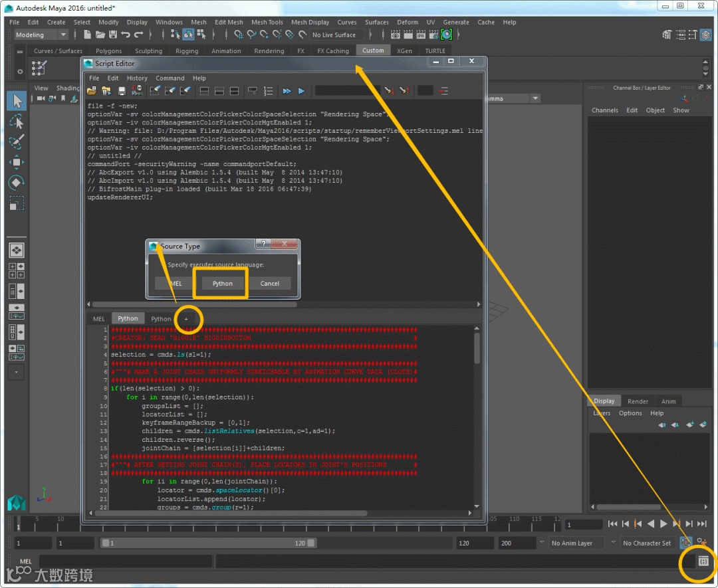The height and width of the screenshot is (588, 718).
Task: Open No Character Set dropdown arrow
Action: [x=614, y=542]
